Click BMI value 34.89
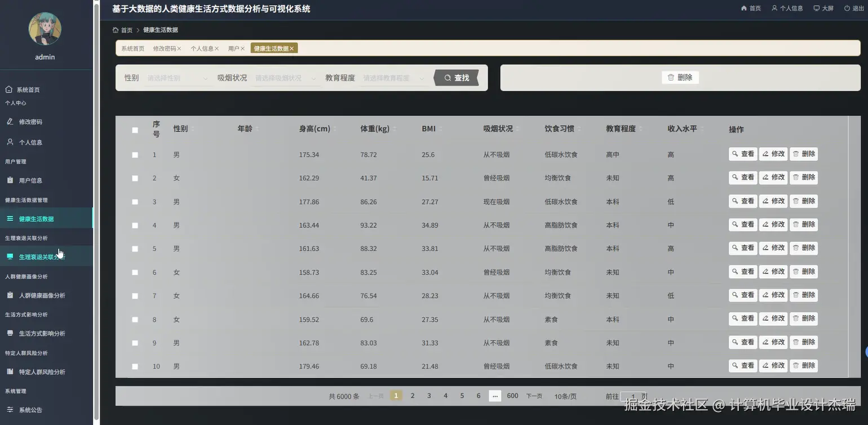This screenshot has width=868, height=425. coord(430,225)
